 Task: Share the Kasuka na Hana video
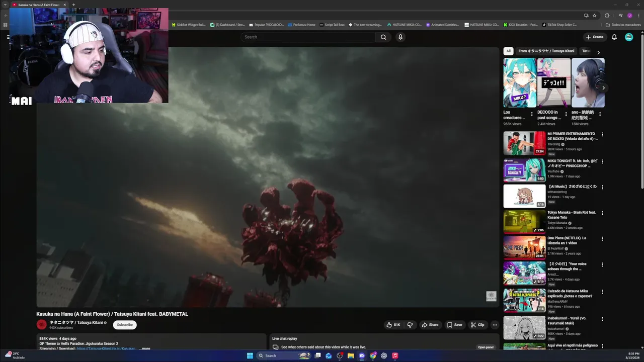[430, 325]
